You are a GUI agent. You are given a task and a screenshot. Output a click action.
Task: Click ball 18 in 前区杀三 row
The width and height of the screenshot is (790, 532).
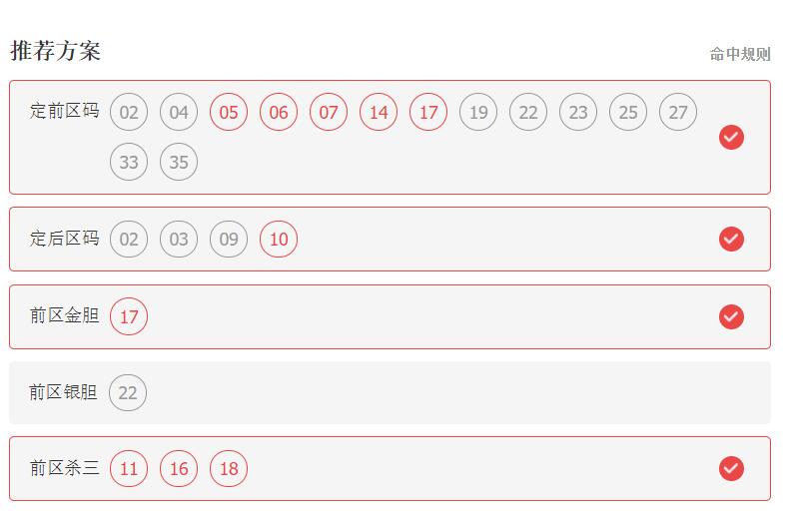(x=229, y=468)
